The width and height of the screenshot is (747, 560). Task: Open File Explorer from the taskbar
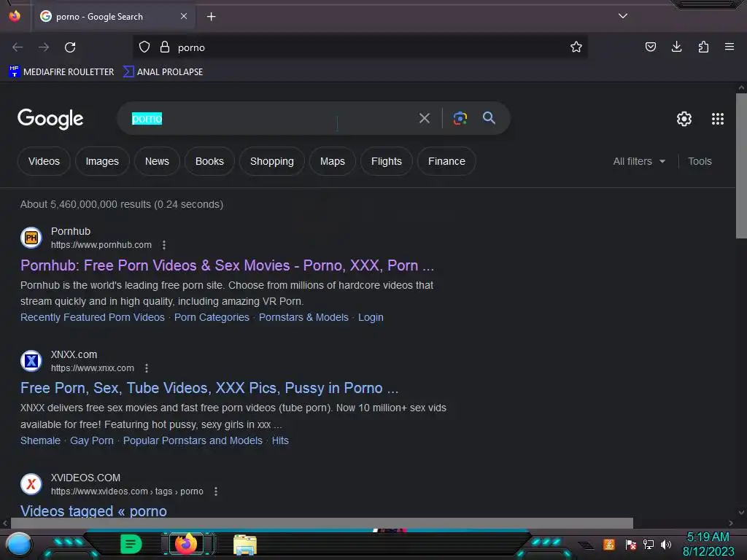coord(245,545)
